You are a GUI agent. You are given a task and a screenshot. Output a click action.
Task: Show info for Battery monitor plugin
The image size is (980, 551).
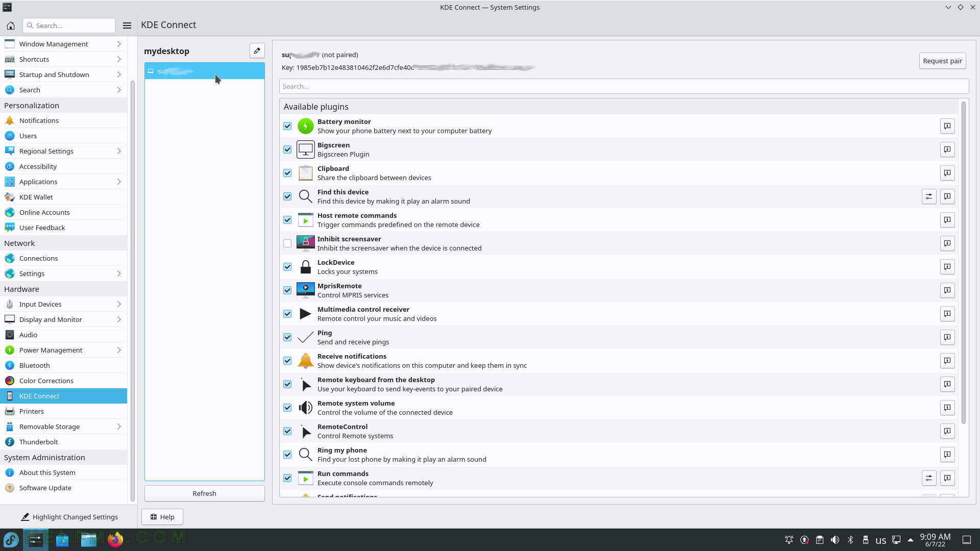(x=947, y=126)
